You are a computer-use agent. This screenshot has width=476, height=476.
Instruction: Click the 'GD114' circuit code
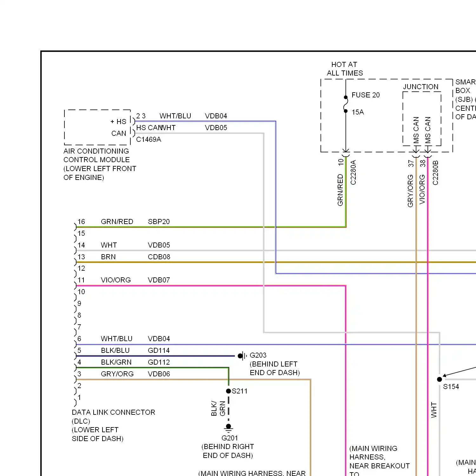159,350
